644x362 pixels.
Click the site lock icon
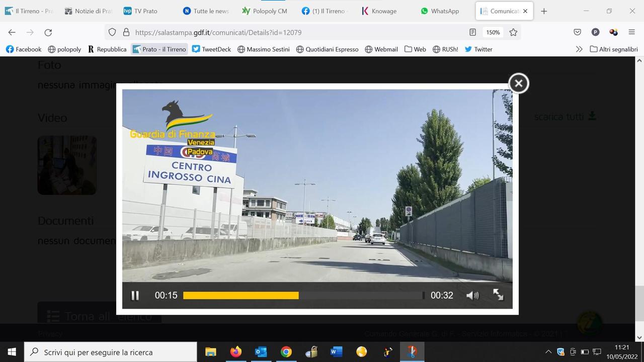[x=126, y=32]
